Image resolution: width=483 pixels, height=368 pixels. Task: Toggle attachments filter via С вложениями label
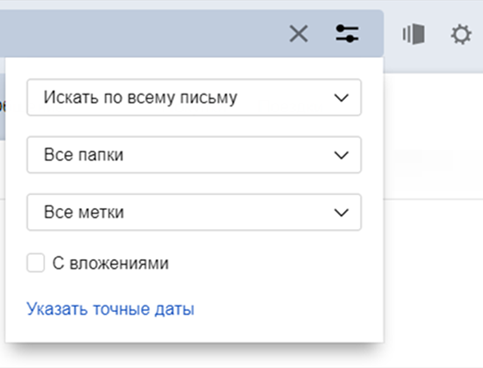pyautogui.click(x=110, y=263)
